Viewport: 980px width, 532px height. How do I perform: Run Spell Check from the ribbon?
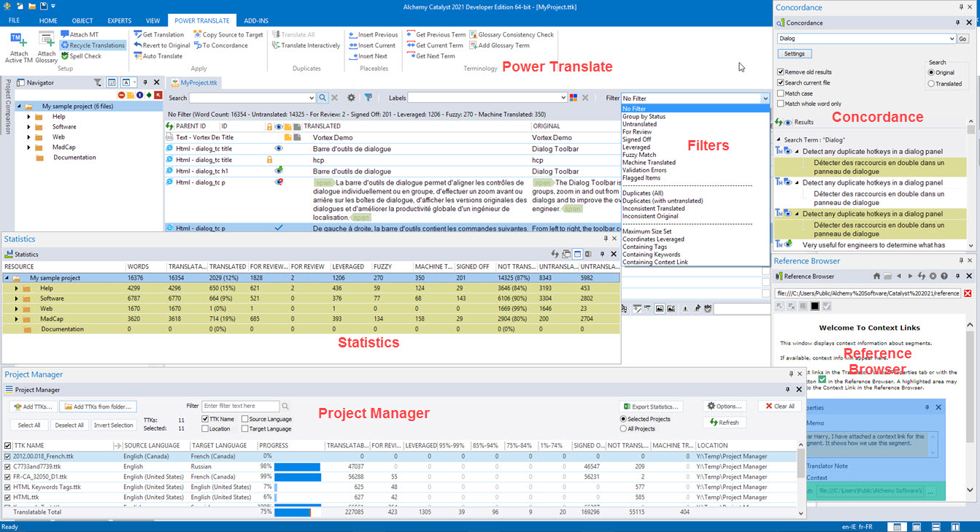(81, 56)
